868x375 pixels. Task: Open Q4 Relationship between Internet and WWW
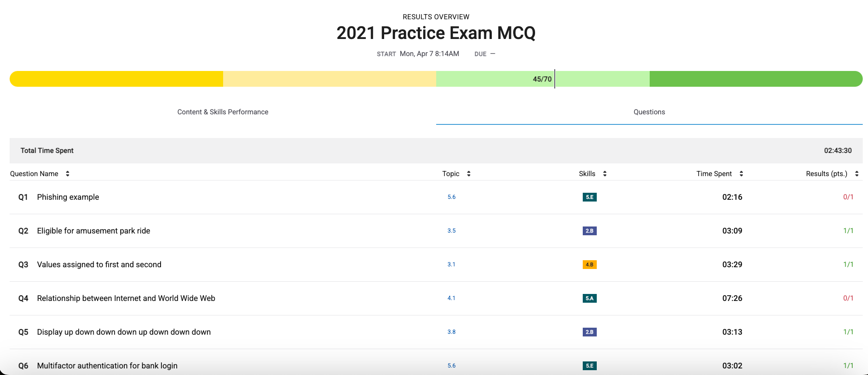126,298
